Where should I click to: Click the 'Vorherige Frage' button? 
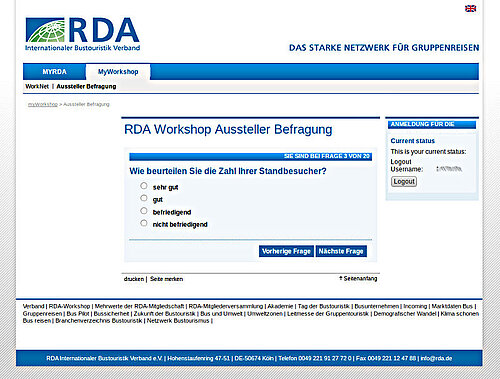[x=286, y=251]
